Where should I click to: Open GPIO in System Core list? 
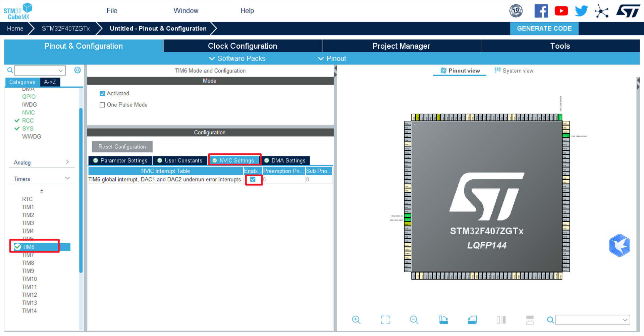pos(29,97)
